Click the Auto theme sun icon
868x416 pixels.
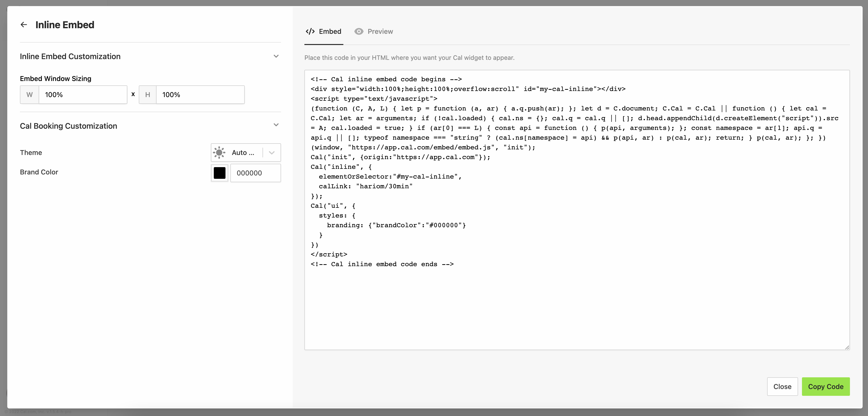[x=219, y=152]
